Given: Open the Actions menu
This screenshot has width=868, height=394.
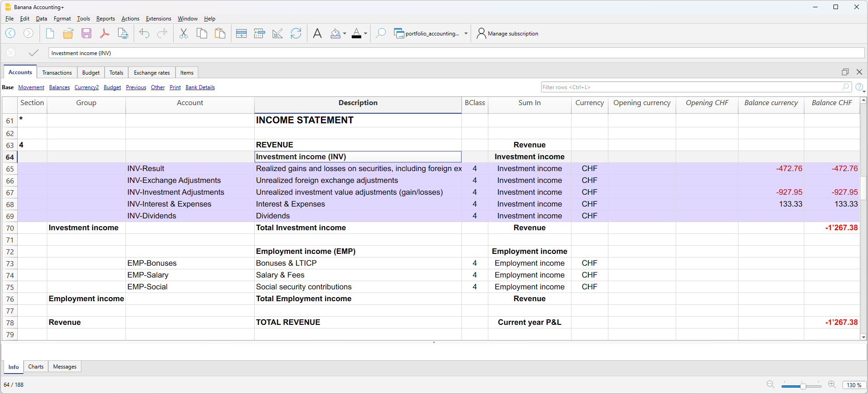Looking at the screenshot, I should (x=130, y=19).
